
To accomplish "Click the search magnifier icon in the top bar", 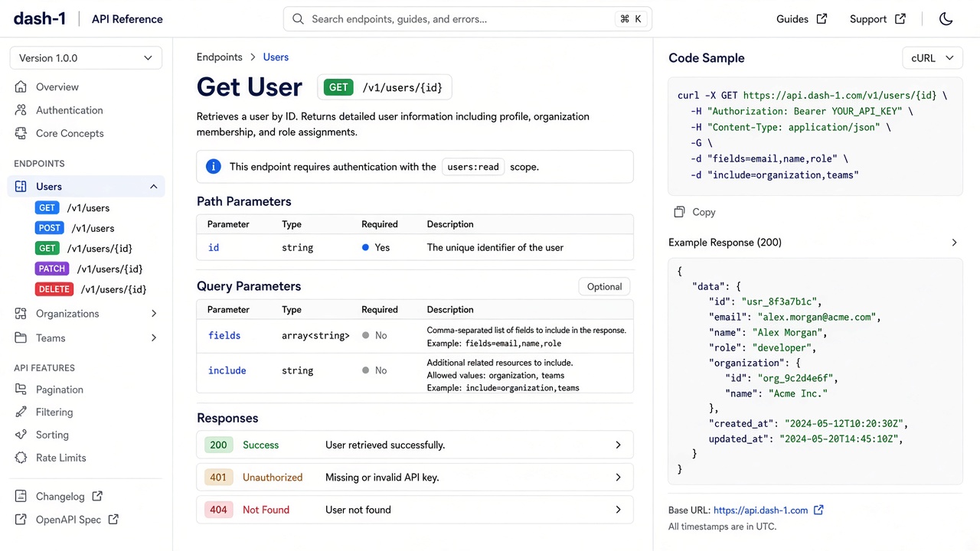I will (x=298, y=19).
